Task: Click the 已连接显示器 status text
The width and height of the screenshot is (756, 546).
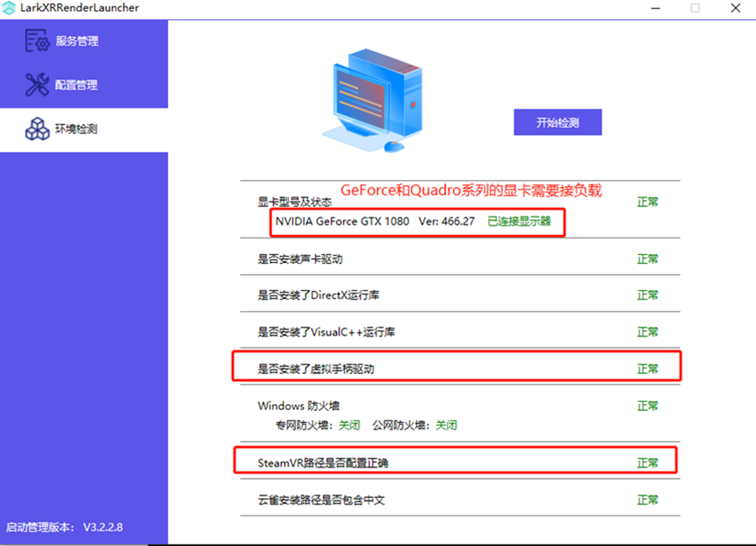Action: [x=518, y=221]
